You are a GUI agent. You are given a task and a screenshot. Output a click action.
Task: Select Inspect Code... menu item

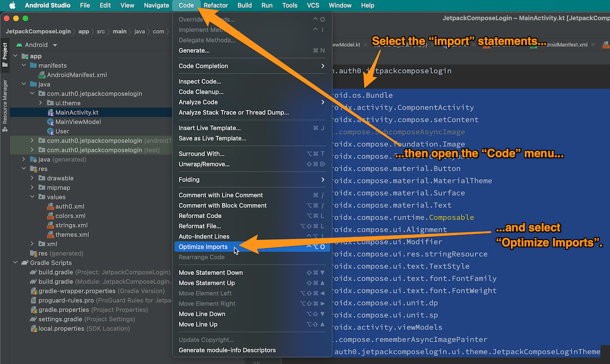click(252, 81)
